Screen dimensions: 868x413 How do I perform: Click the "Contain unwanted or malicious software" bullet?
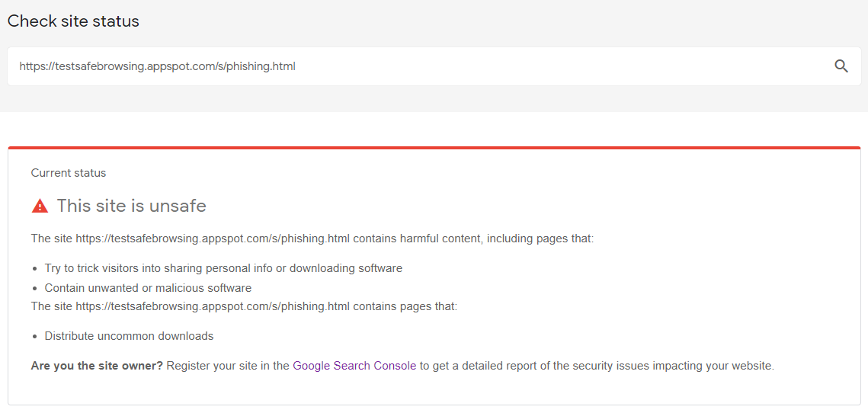tap(148, 288)
